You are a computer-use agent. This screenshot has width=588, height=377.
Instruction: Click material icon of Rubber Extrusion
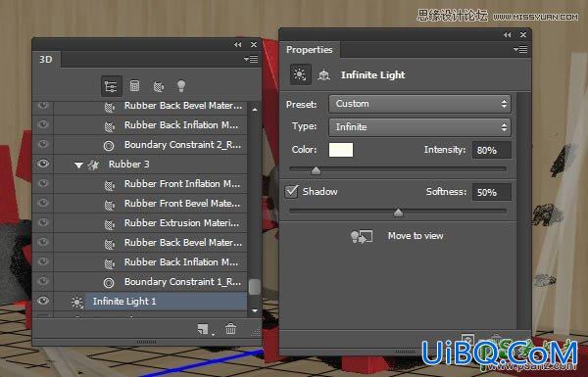(109, 224)
